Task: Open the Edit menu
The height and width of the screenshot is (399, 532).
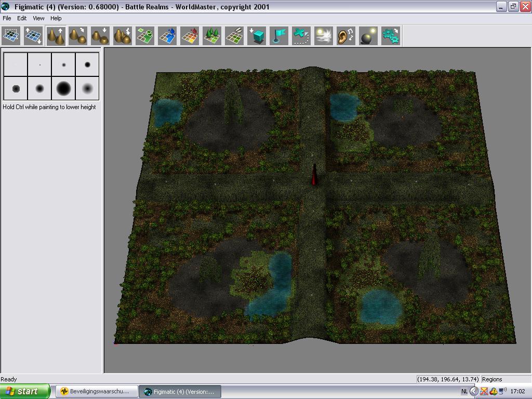Action: pyautogui.click(x=22, y=18)
